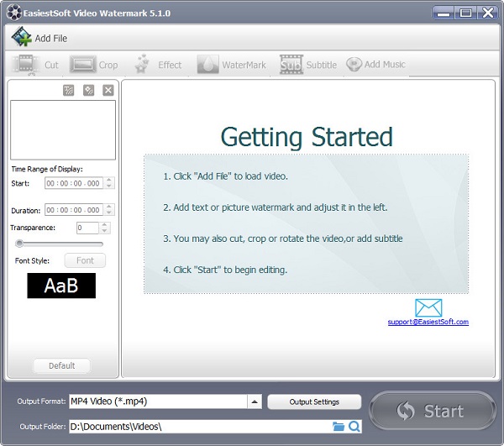
Task: Minimize the Video Watermark window
Action: (444, 13)
